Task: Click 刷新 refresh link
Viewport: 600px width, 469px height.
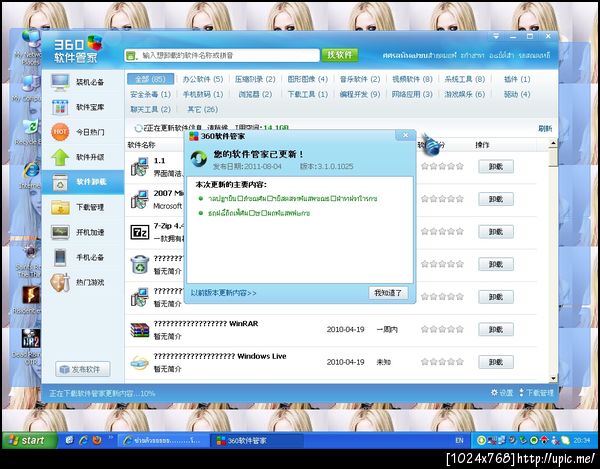Action: (545, 129)
